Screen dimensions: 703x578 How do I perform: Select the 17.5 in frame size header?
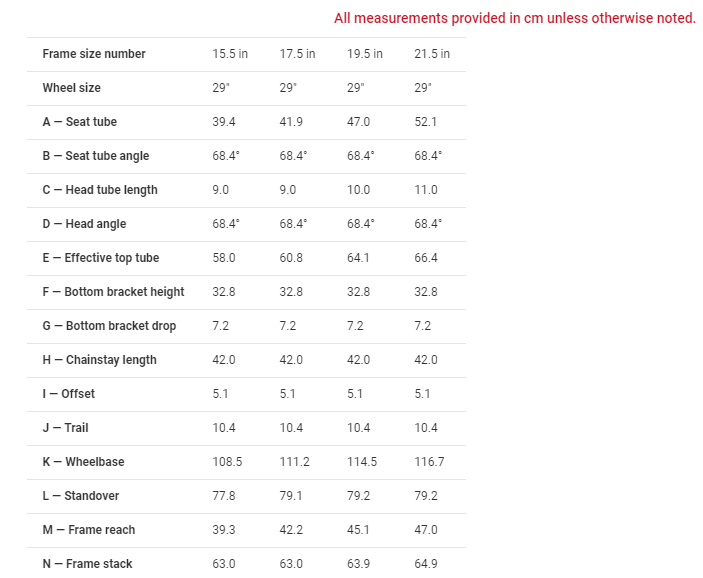297,54
